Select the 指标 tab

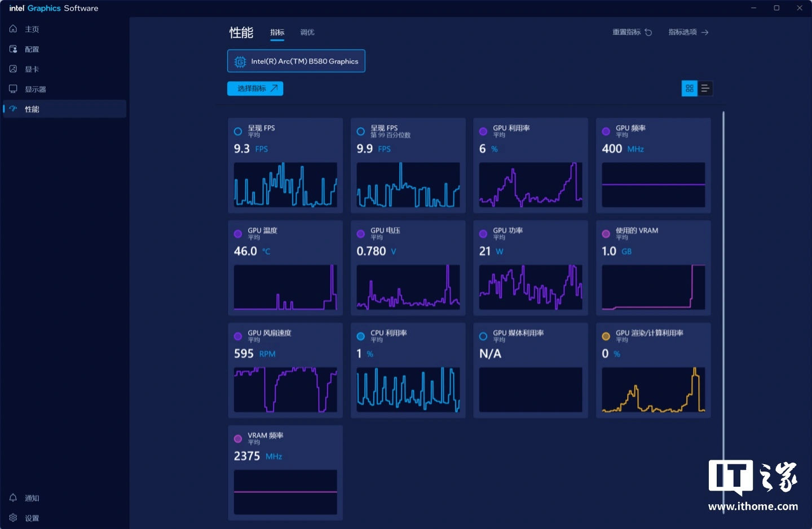pyautogui.click(x=277, y=32)
